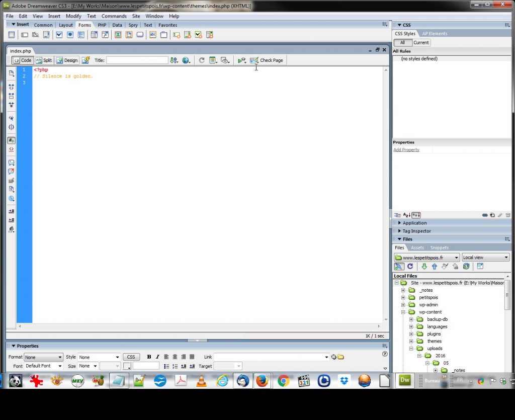Click the Bold formatting icon in Properties
515x420 pixels.
(149, 357)
